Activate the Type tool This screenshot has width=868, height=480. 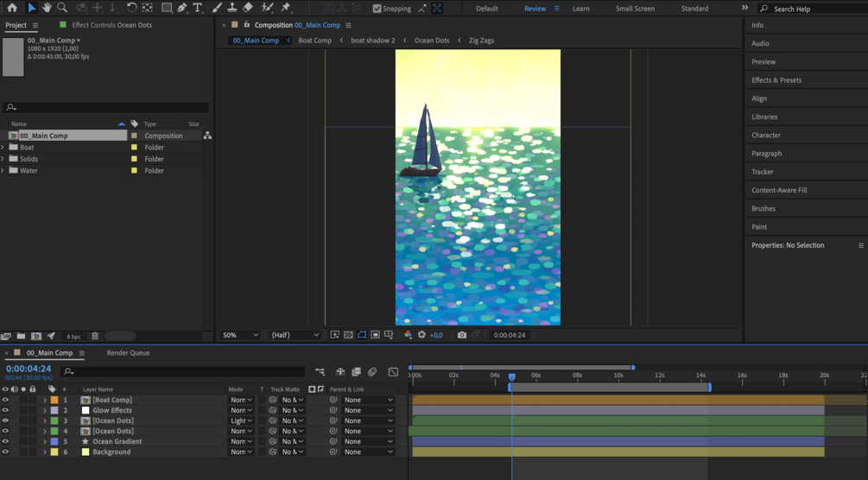198,8
